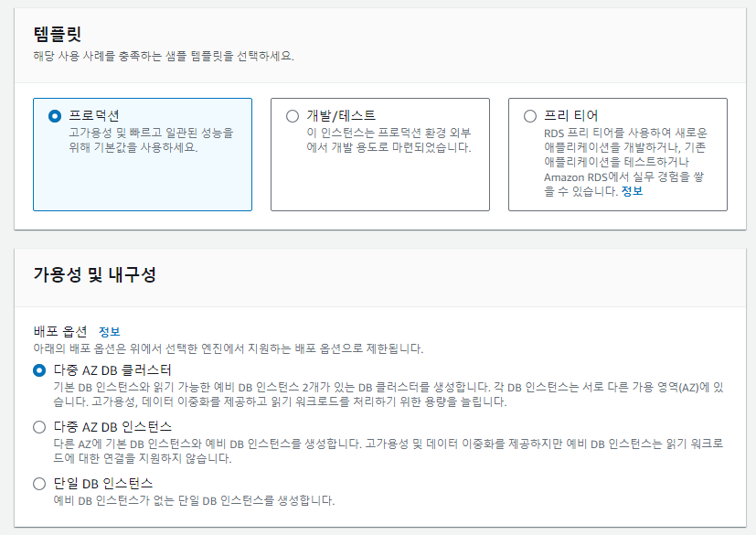Click the 다중 AZ DB 인스턴스 label

(112, 427)
